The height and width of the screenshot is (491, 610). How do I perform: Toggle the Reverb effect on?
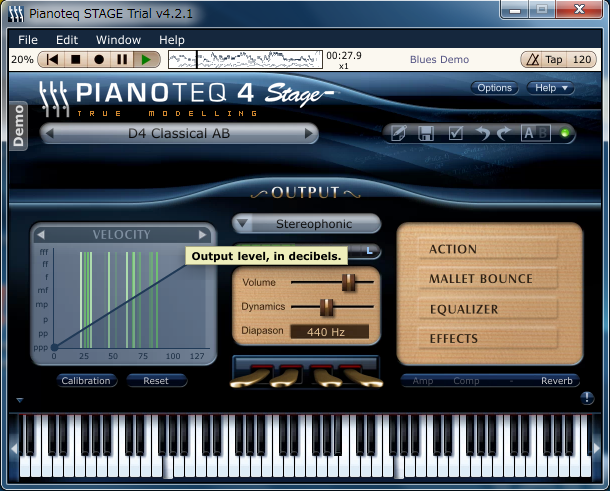pyautogui.click(x=557, y=381)
